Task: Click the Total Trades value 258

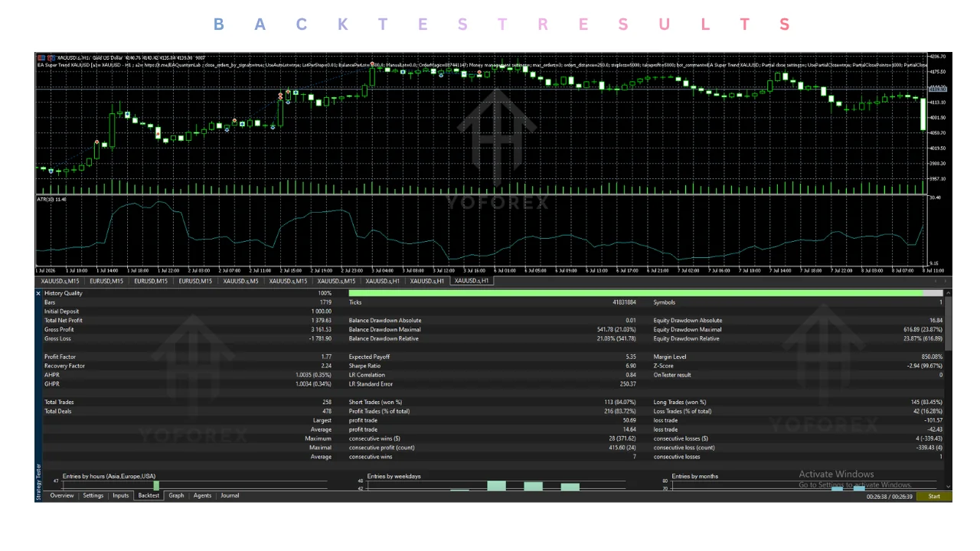Action: point(327,402)
